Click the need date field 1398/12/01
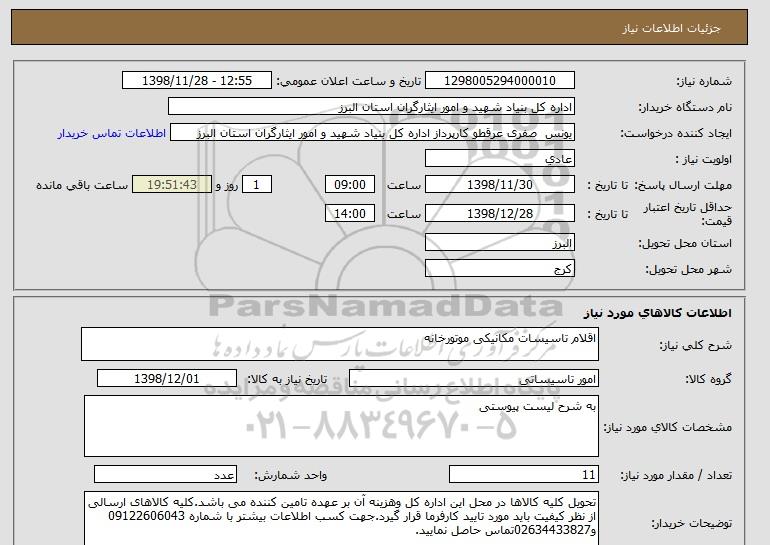The image size is (770, 545). point(167,379)
